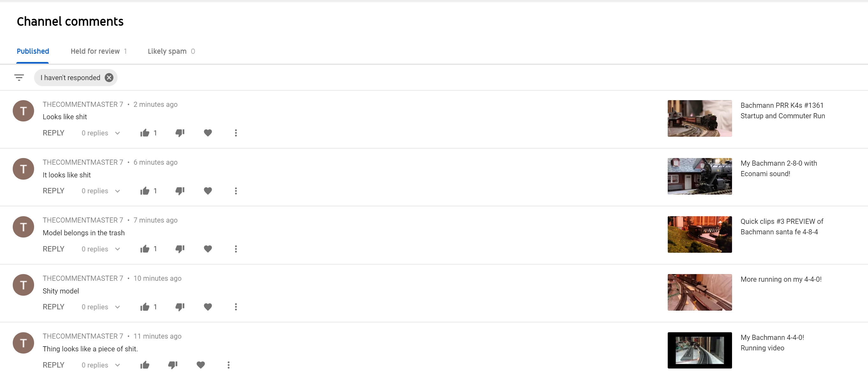Image resolution: width=868 pixels, height=379 pixels.
Task: Like the "Thing looks like a piece" comment
Action: 145,365
